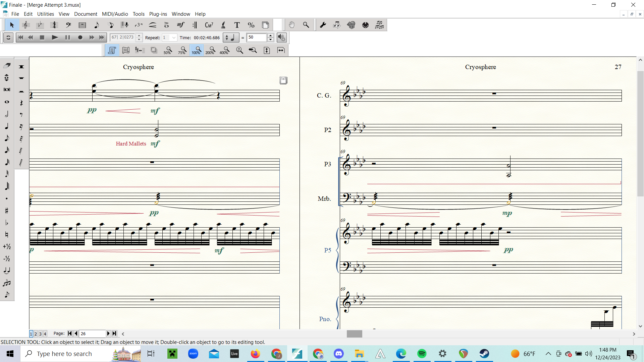
Task: Select the Expression mf tool
Action: pyautogui.click(x=181, y=25)
